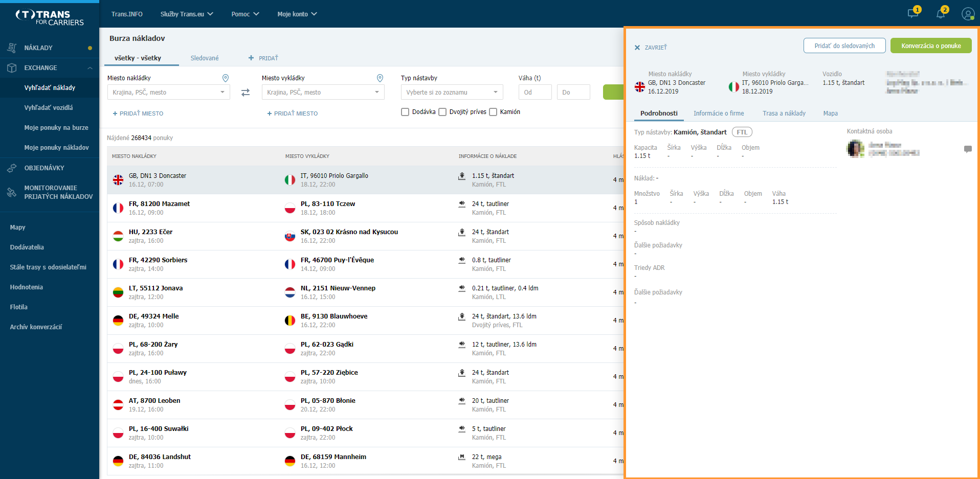
Task: Open Dodávatelia in the sidebar
Action: [27, 247]
